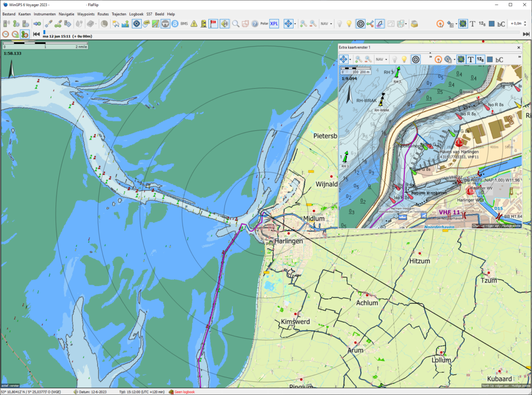Toggle the bridge display icon
The image size is (532, 395).
click(x=165, y=24)
